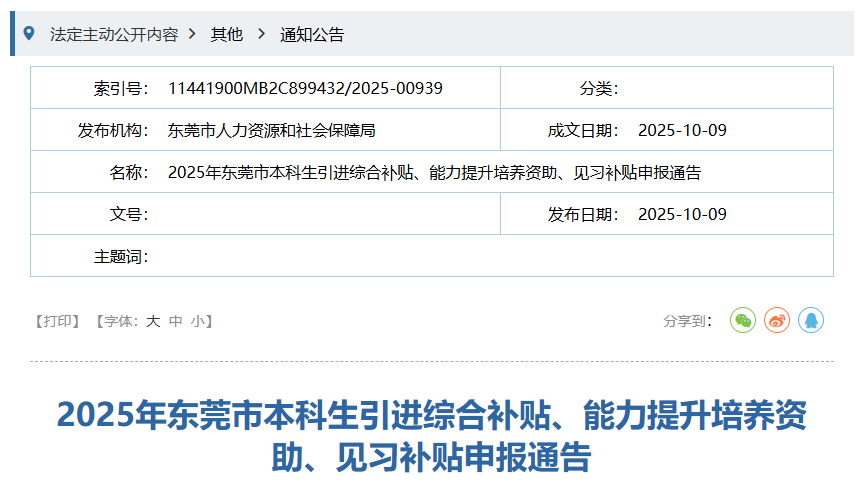The image size is (865, 492).
Task: Click the publisher 东莞市人力资源和社会保障局
Action: click(272, 130)
